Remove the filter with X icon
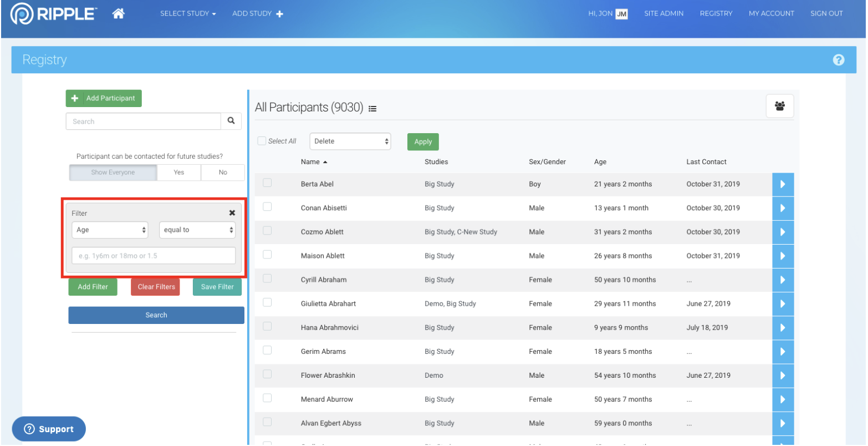 (232, 213)
